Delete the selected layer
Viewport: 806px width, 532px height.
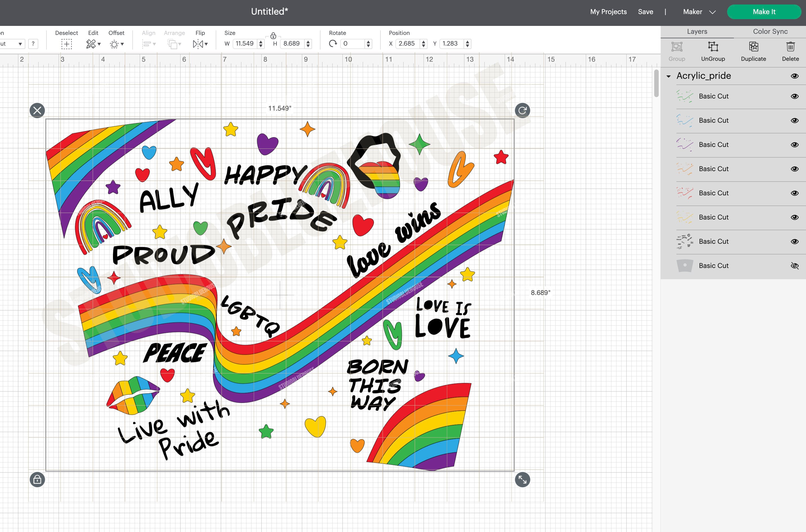[791, 51]
